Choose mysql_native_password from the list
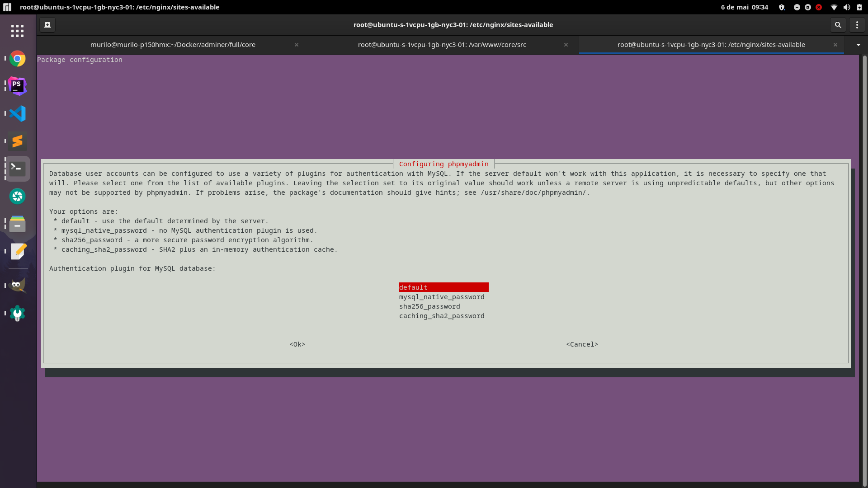 (x=442, y=297)
